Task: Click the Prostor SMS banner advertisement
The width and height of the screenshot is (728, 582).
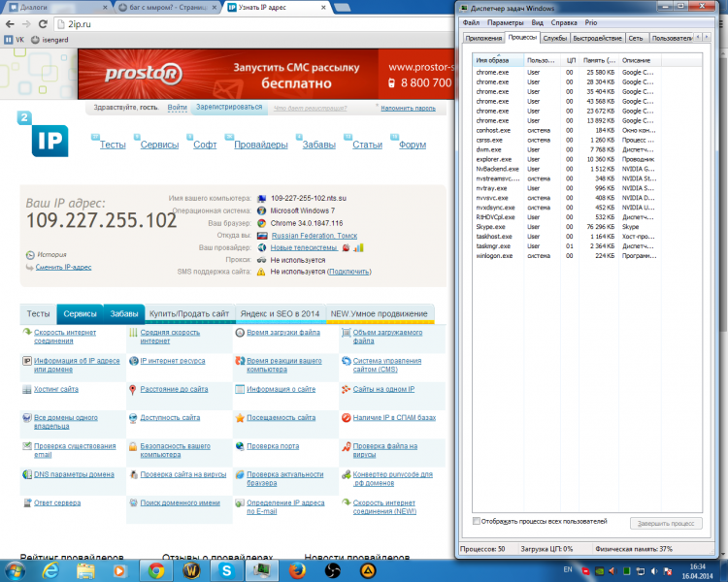Action: 266,75
